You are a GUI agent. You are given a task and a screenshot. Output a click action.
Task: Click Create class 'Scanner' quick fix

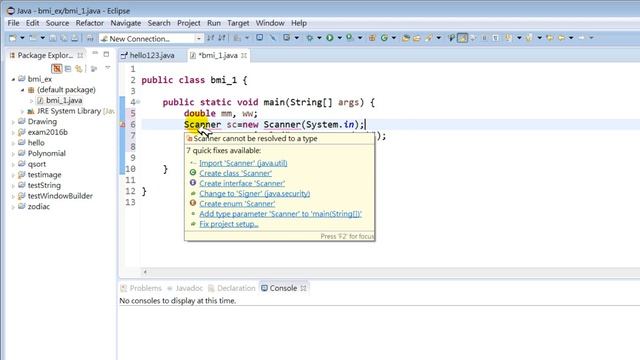point(236,173)
